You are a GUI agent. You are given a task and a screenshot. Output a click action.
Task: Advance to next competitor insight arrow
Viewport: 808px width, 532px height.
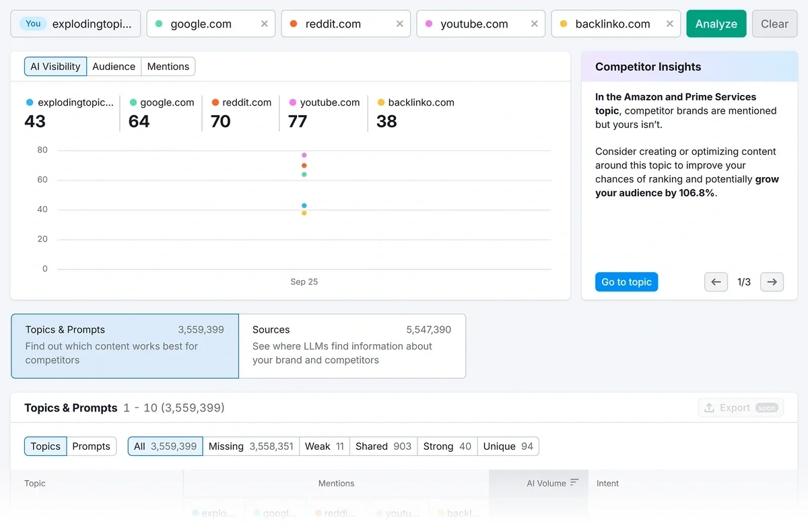point(772,282)
